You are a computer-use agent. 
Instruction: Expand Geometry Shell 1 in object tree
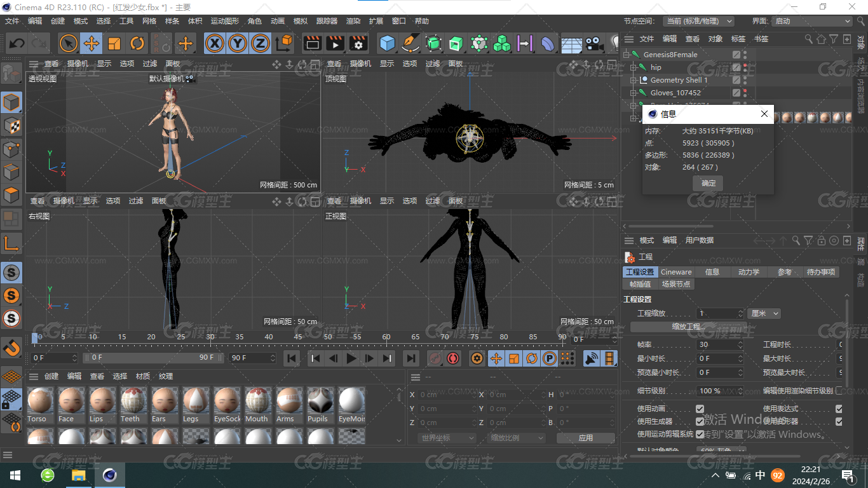(x=634, y=80)
